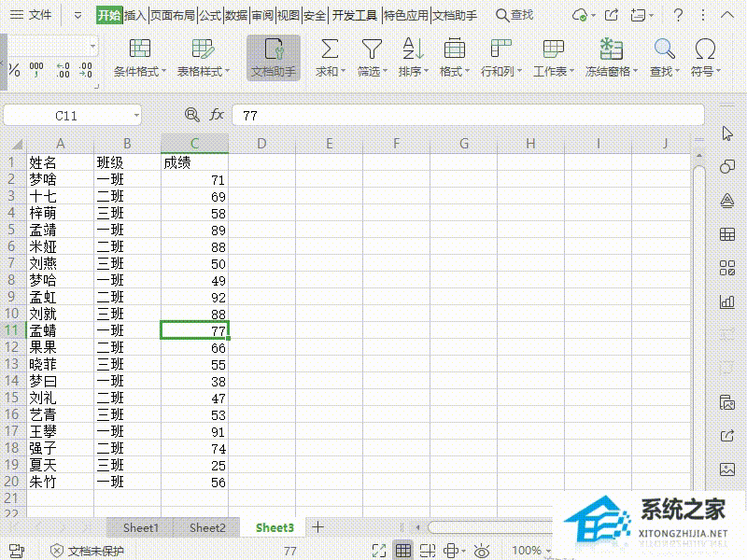
Task: Open the 行和列 rows and columns tool
Action: click(x=501, y=58)
